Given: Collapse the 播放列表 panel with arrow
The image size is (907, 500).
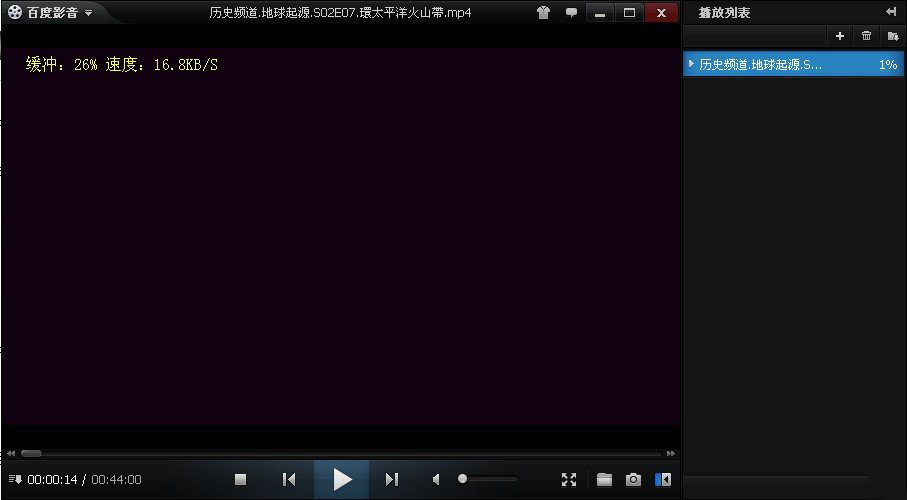Looking at the screenshot, I should pos(890,12).
